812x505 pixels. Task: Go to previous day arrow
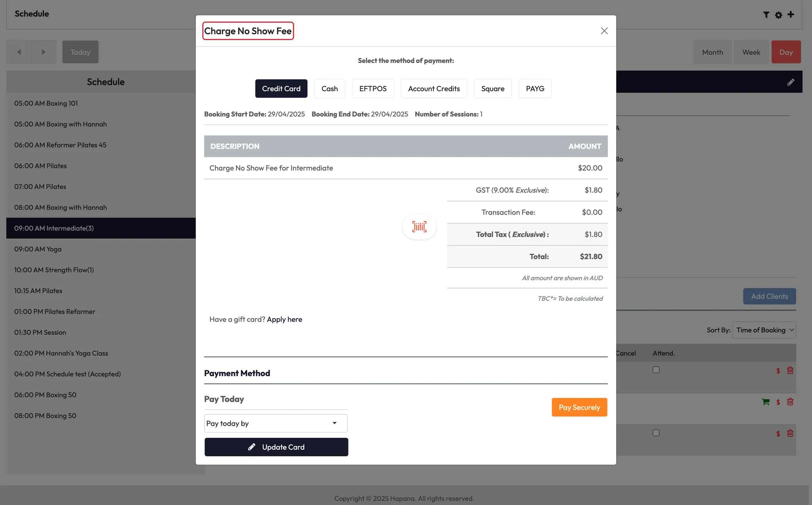pos(19,52)
